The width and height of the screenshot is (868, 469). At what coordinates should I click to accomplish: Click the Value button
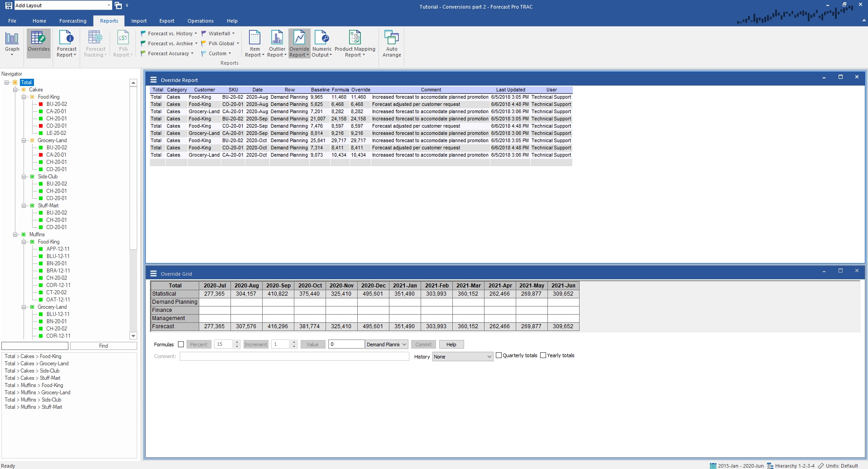[x=313, y=345]
